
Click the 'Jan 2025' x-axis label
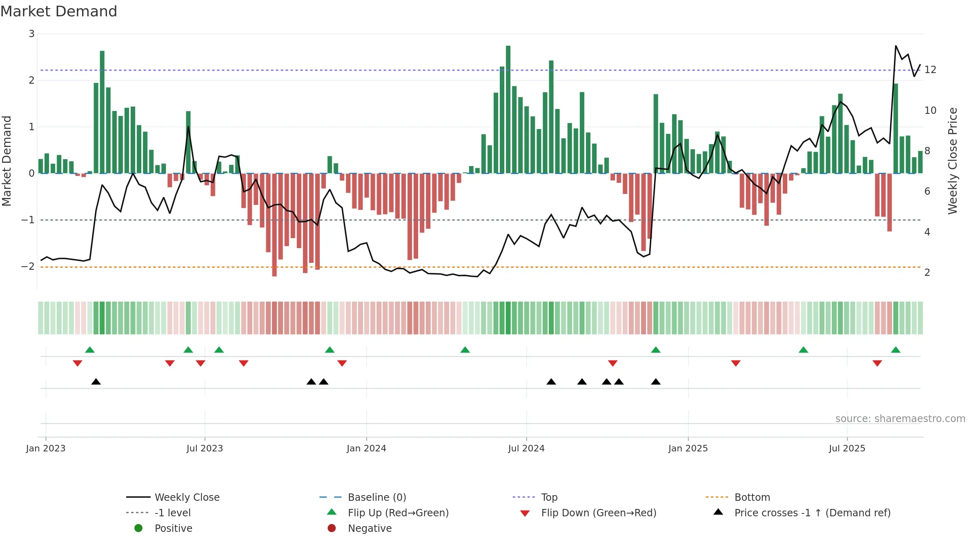pos(688,448)
